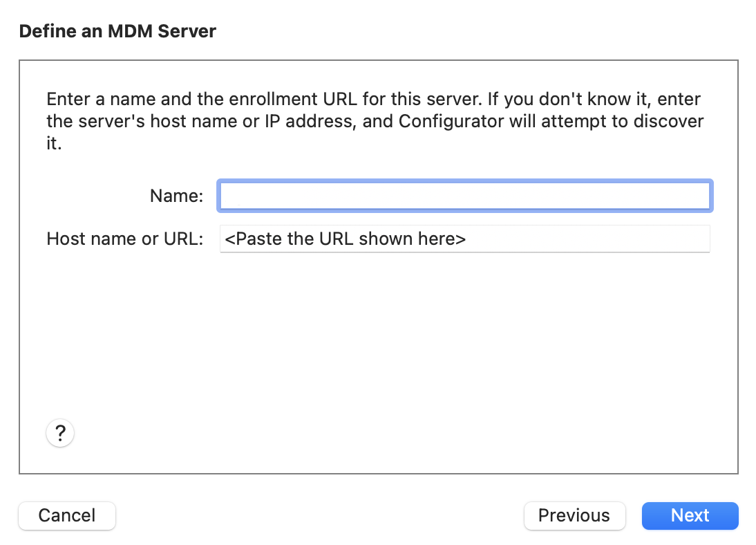
Task: Return to the prior step using Previous
Action: click(574, 516)
